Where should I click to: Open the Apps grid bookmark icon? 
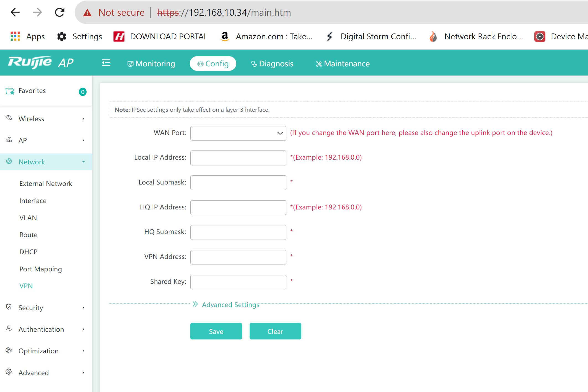point(15,37)
